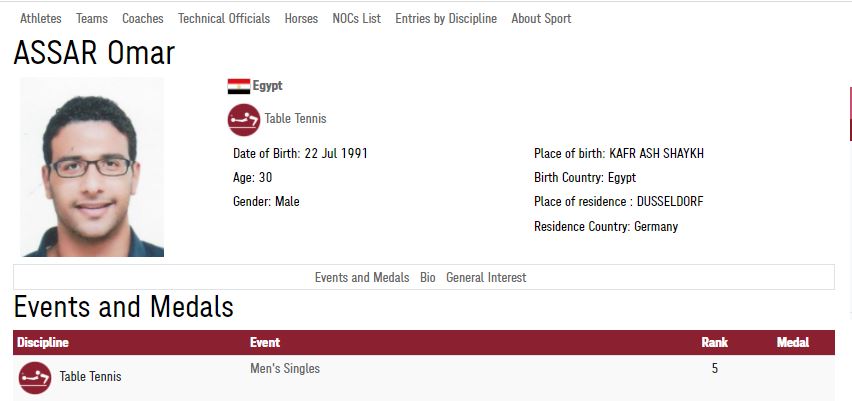Open the Table Tennis link beside the header icon
The width and height of the screenshot is (852, 401).
296,118
